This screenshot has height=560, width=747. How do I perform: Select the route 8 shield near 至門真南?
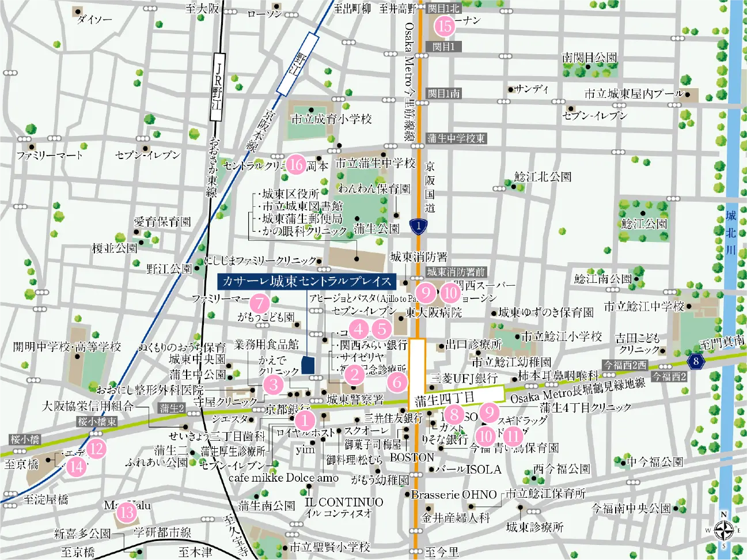click(x=697, y=361)
